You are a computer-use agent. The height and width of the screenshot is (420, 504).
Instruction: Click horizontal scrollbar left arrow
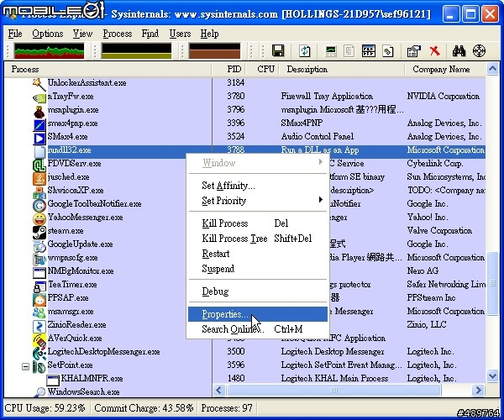point(219,390)
